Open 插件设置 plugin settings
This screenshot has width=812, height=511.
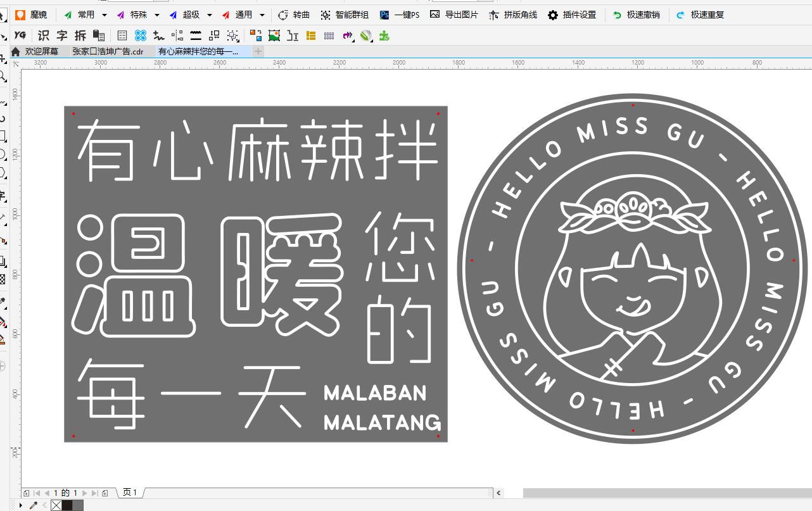click(572, 15)
